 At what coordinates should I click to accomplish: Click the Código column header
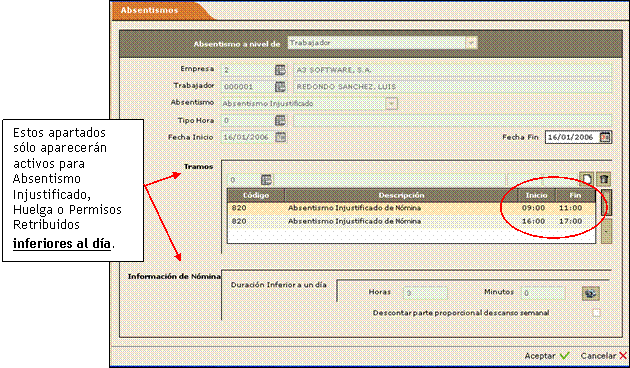[x=256, y=195]
